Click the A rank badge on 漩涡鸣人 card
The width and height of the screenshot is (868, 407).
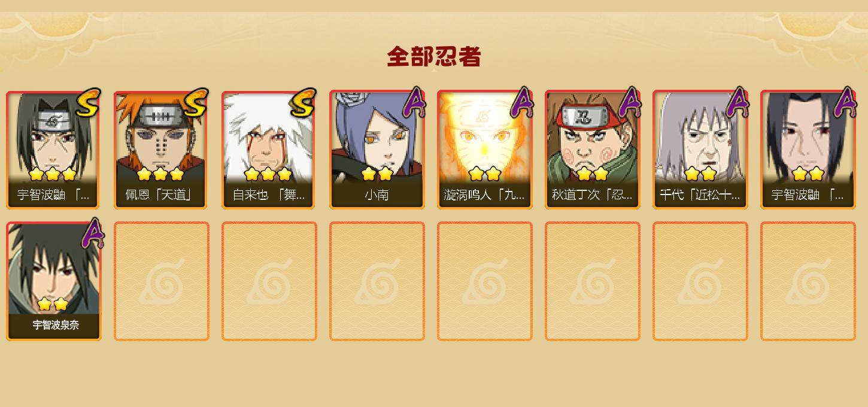point(521,103)
